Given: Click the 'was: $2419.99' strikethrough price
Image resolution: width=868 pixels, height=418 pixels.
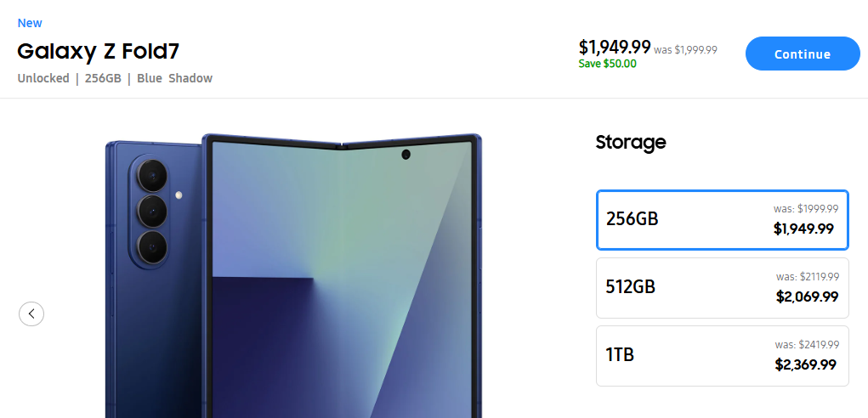Looking at the screenshot, I should point(807,345).
